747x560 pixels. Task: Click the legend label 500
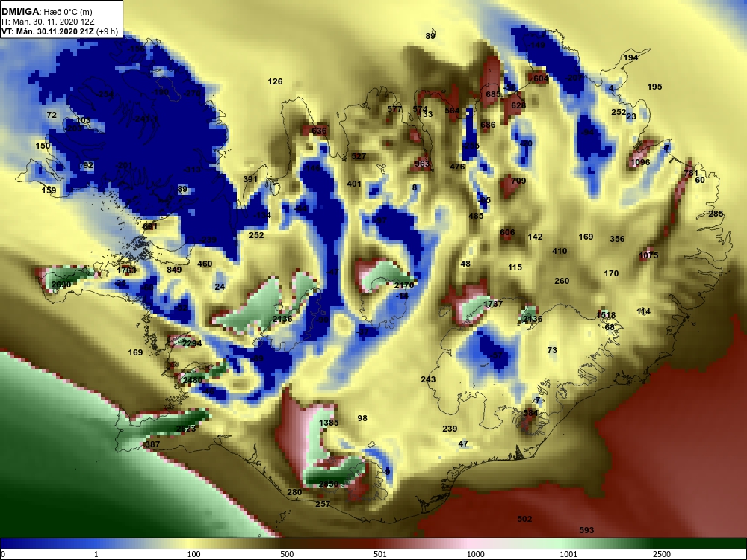click(x=288, y=554)
